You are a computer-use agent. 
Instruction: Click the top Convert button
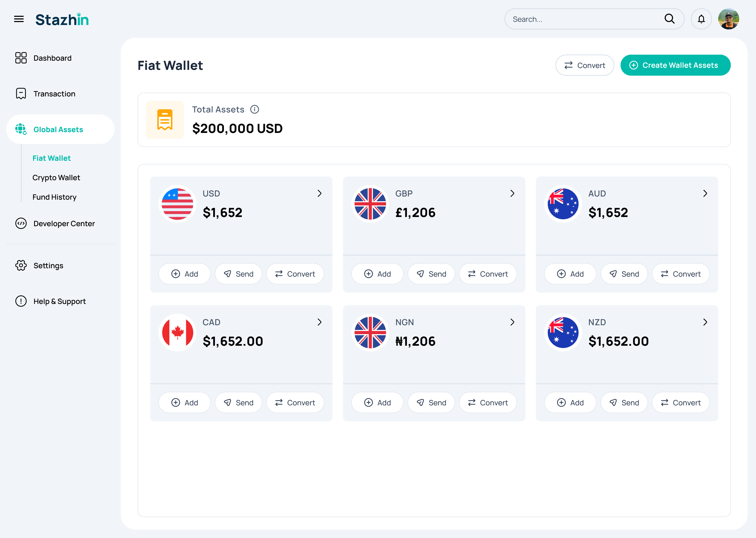[x=585, y=65]
